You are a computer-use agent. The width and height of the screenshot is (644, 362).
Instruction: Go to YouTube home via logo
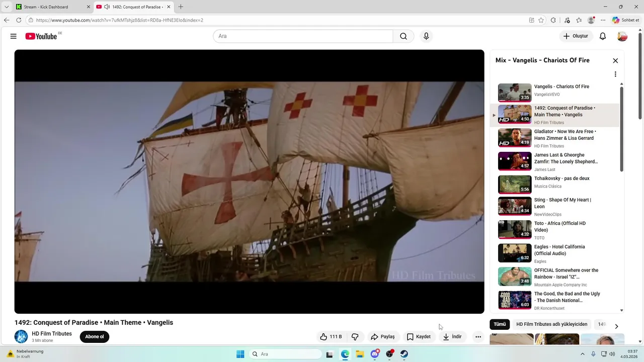click(41, 36)
